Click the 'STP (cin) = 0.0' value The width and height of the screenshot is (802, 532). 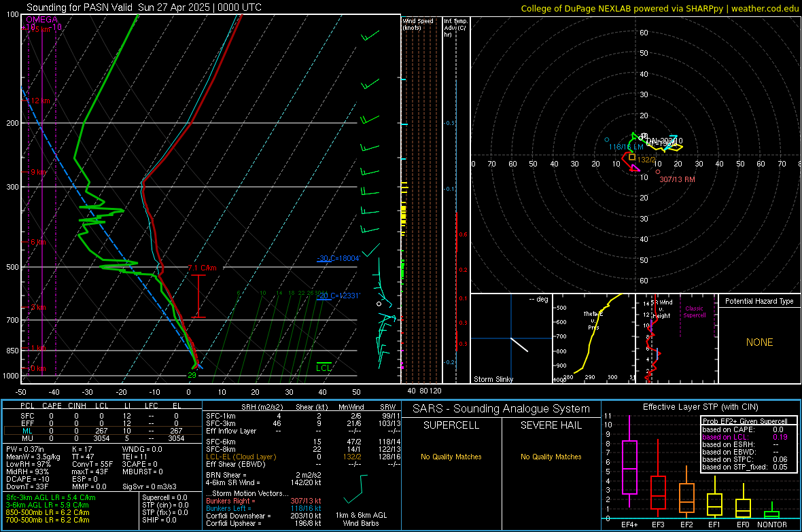[165, 505]
